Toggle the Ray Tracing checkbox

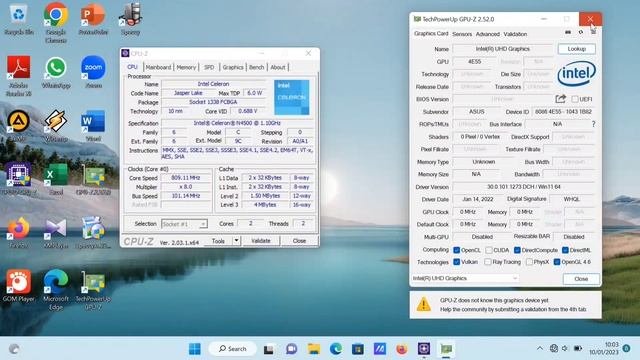tap(488, 262)
